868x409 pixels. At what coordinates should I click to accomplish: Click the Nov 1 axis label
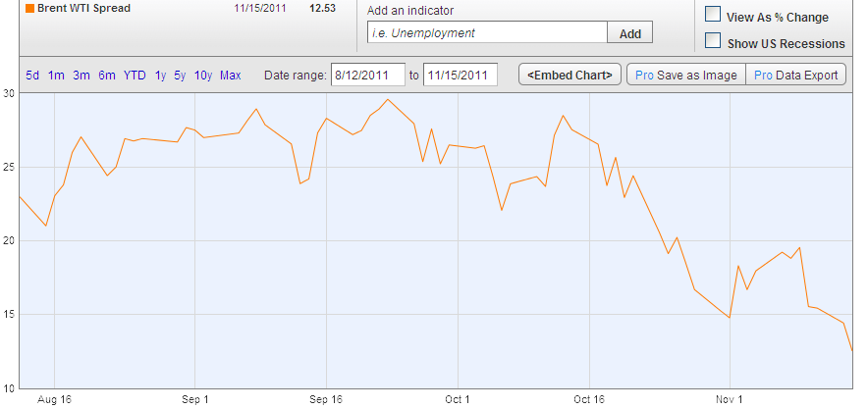click(x=730, y=399)
